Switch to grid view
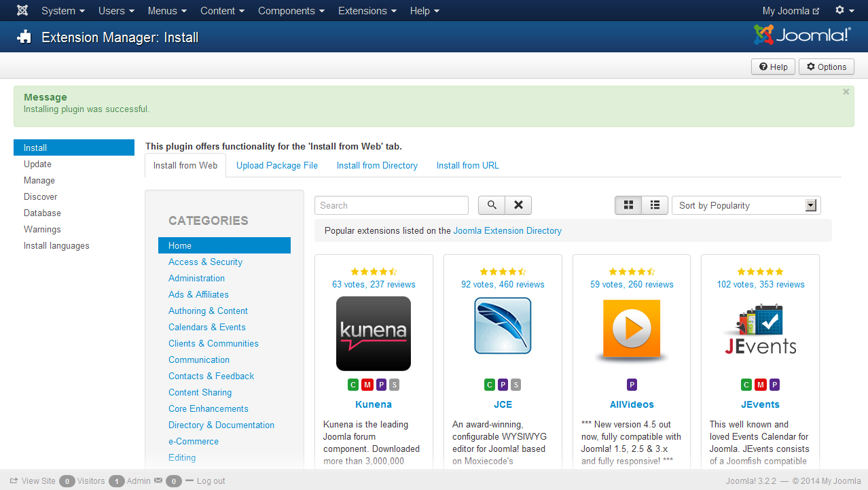This screenshot has width=868, height=490. (x=628, y=205)
